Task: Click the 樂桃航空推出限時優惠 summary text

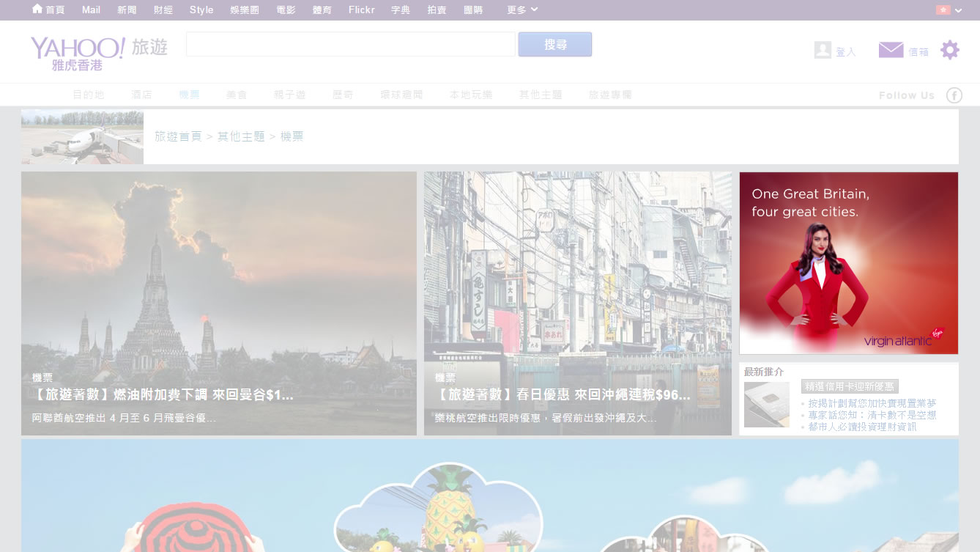Action: (546, 419)
